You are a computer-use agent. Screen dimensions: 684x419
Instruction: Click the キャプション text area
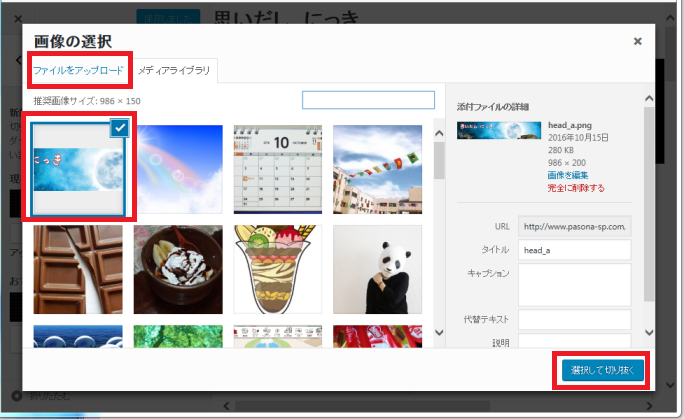click(x=574, y=284)
